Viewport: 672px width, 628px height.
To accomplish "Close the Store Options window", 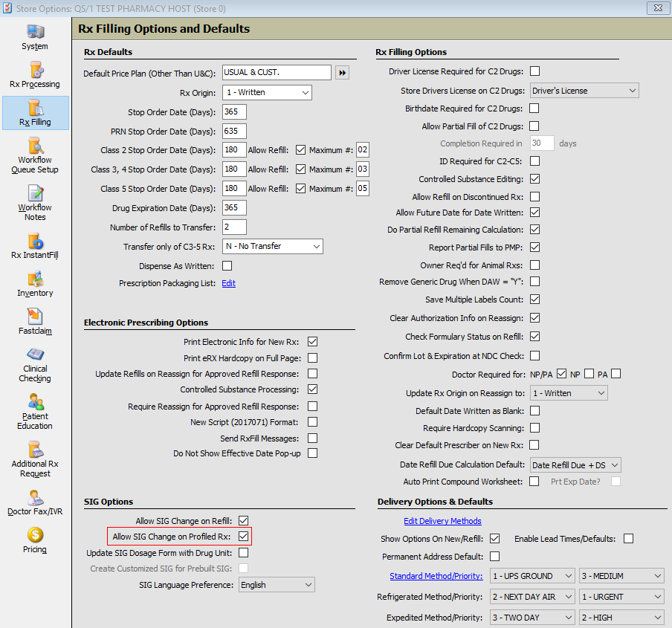I will click(x=658, y=8).
